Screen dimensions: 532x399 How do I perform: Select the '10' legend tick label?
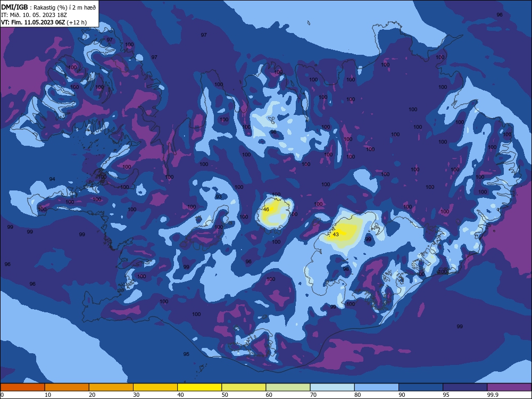pyautogui.click(x=48, y=395)
